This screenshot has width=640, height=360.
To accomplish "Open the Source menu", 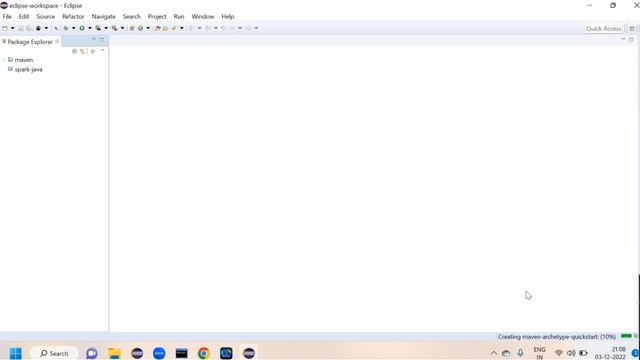I will (x=45, y=16).
